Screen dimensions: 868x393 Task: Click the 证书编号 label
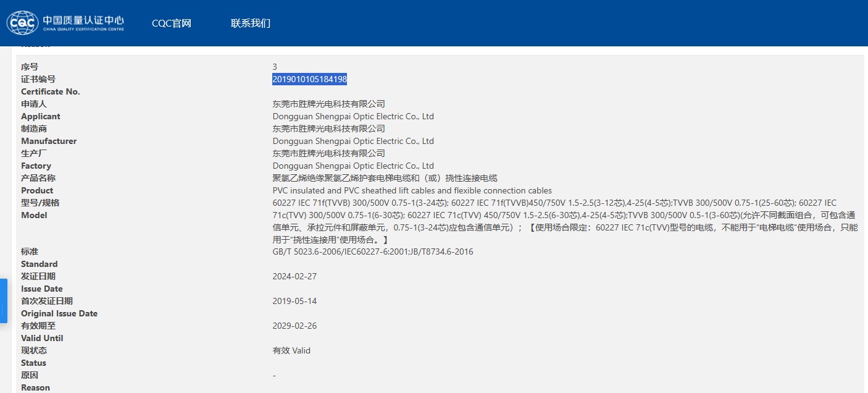38,79
